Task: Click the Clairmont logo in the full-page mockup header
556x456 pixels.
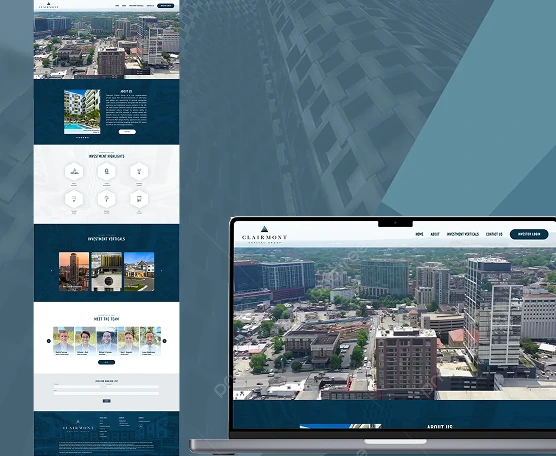Action: pyautogui.click(x=49, y=6)
